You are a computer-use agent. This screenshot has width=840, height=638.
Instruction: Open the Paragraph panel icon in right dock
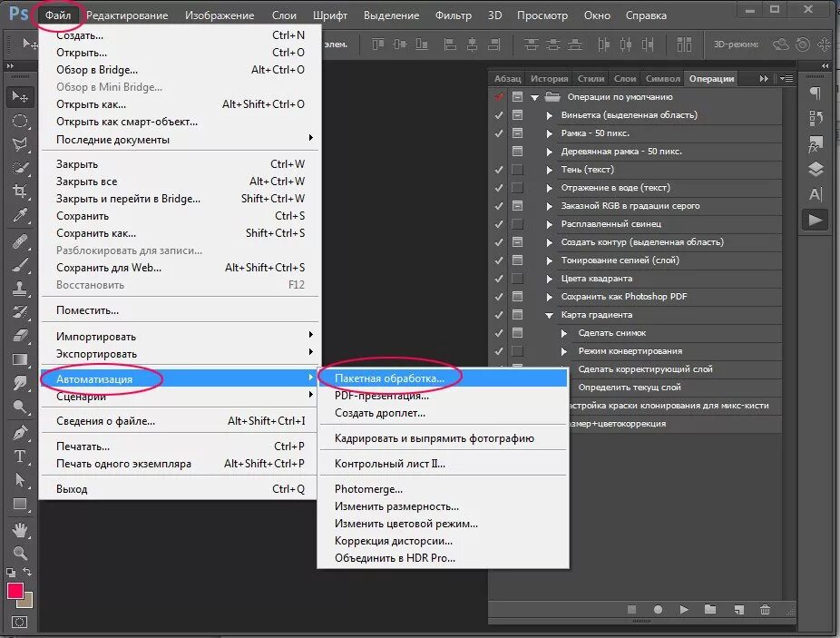[x=816, y=93]
